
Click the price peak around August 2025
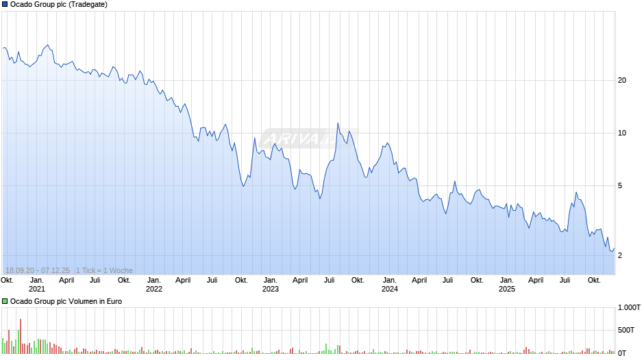tap(576, 192)
